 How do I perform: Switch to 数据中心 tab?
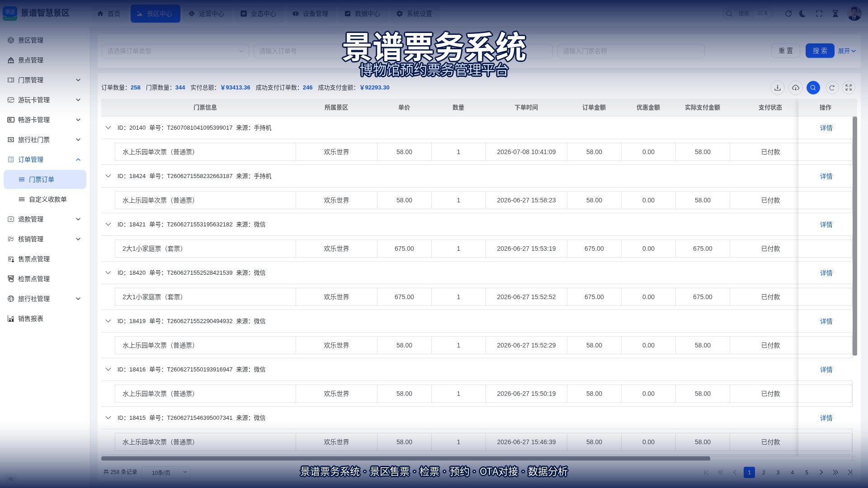coord(363,14)
